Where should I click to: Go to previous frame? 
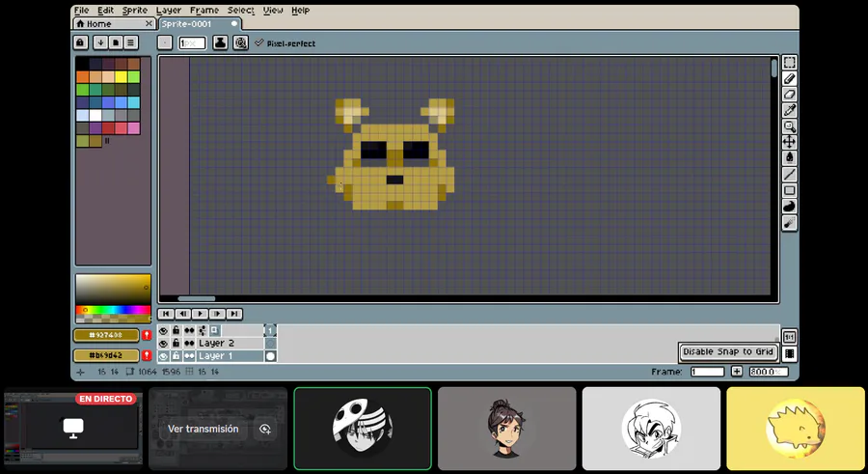tap(182, 314)
